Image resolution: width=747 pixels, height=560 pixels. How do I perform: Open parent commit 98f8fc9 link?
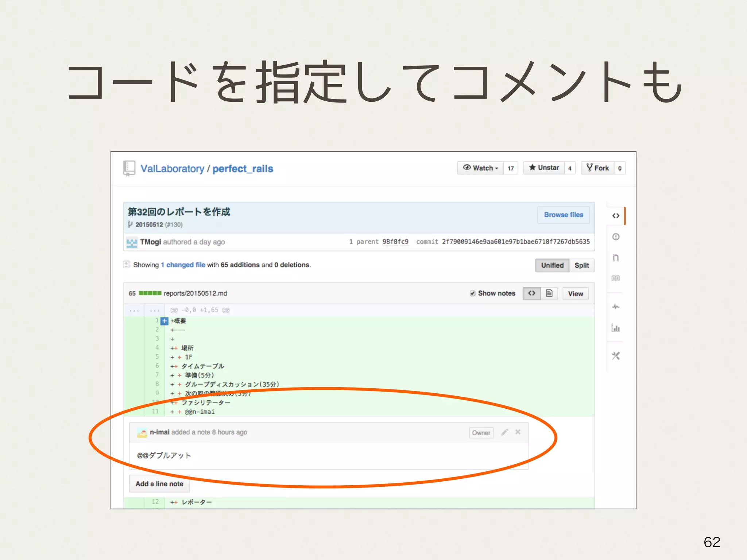point(395,242)
